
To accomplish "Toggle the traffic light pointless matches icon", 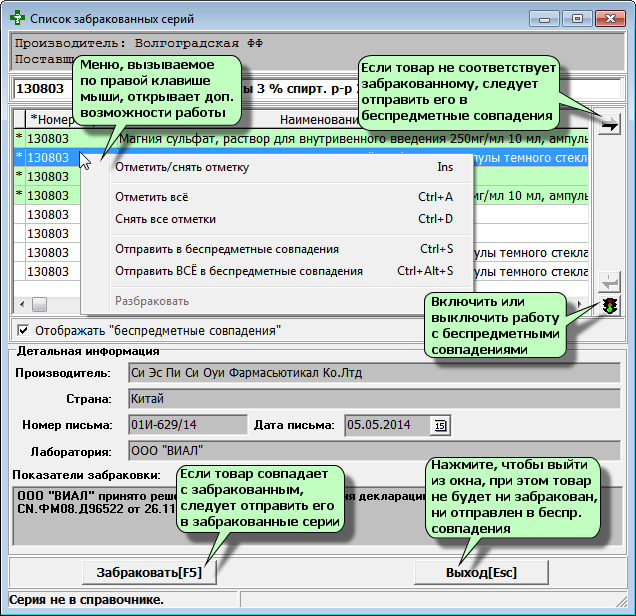I will pyautogui.click(x=609, y=306).
